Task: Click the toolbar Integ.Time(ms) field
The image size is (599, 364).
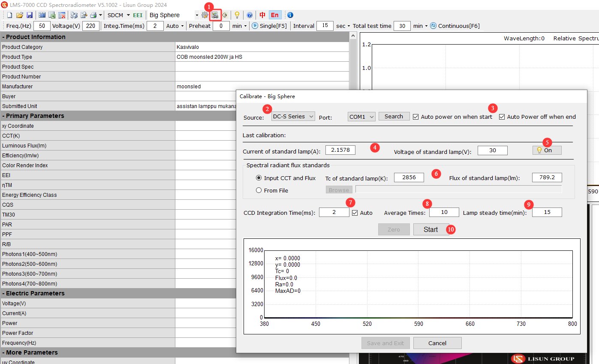Action: (155, 26)
